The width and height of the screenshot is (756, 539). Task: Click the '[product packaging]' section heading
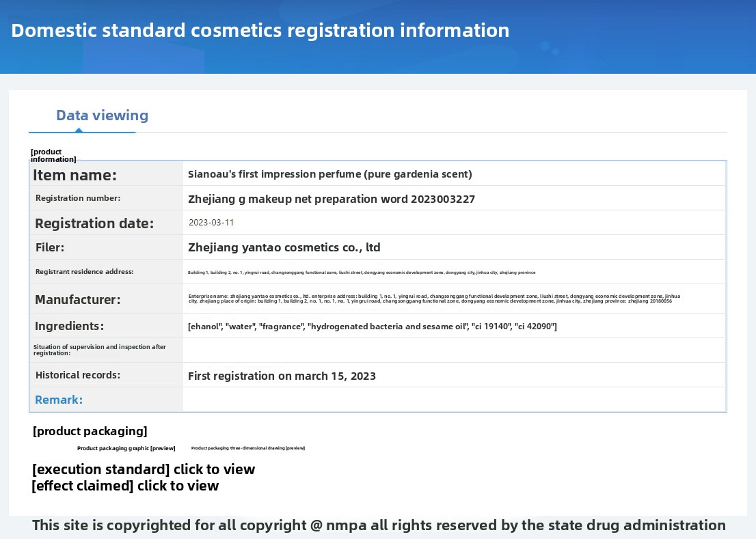[90, 431]
